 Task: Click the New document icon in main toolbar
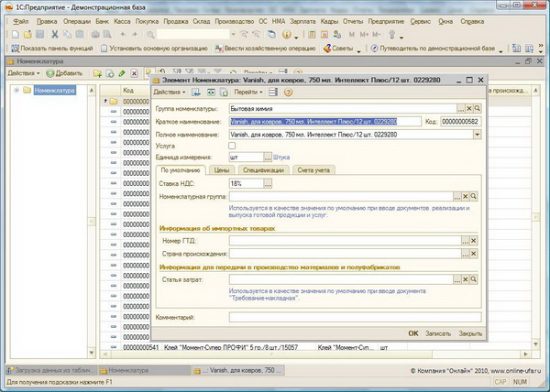16,34
